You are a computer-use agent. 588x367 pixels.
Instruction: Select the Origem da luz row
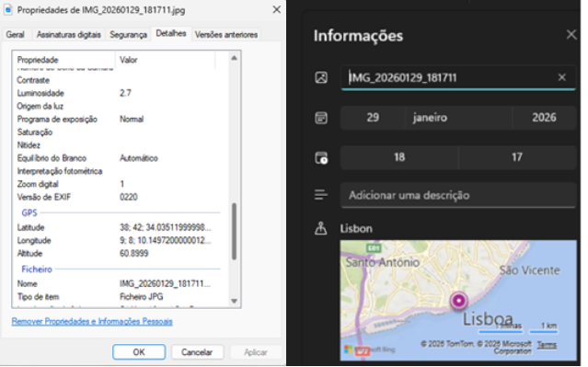coord(118,106)
